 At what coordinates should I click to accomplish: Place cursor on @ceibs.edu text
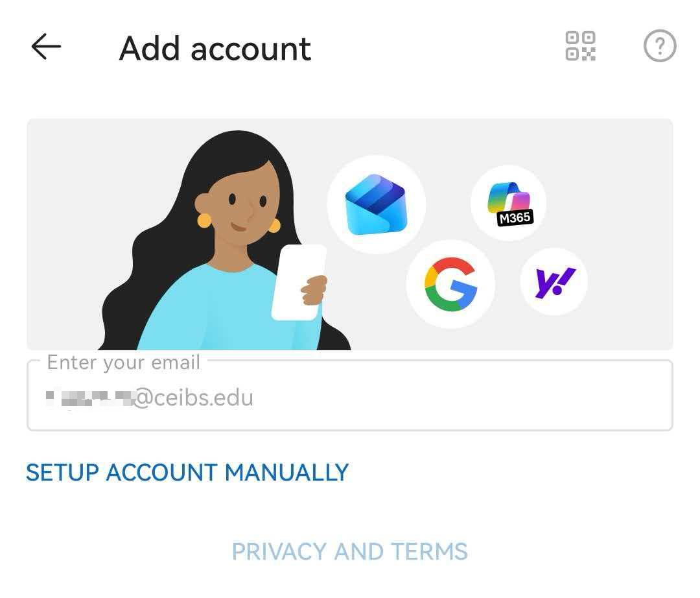point(193,398)
